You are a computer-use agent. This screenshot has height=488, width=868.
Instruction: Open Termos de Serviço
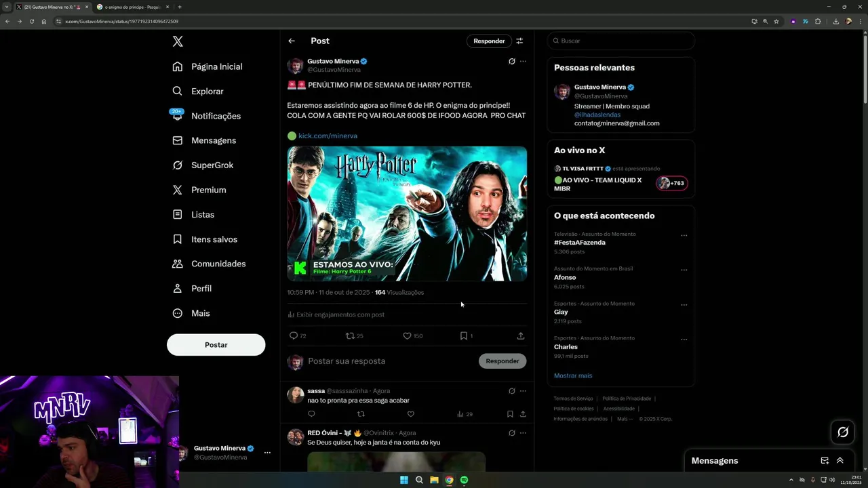pyautogui.click(x=573, y=399)
